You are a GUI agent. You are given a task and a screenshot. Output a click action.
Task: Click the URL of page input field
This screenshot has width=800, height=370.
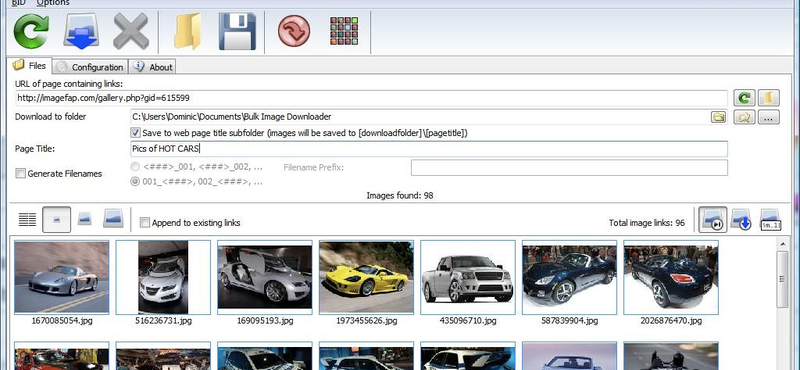click(x=371, y=98)
